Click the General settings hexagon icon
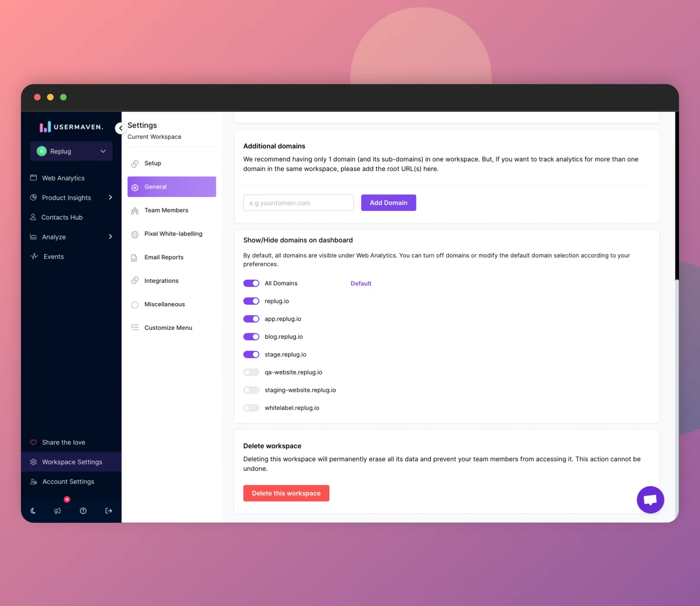700x606 pixels. tap(135, 187)
